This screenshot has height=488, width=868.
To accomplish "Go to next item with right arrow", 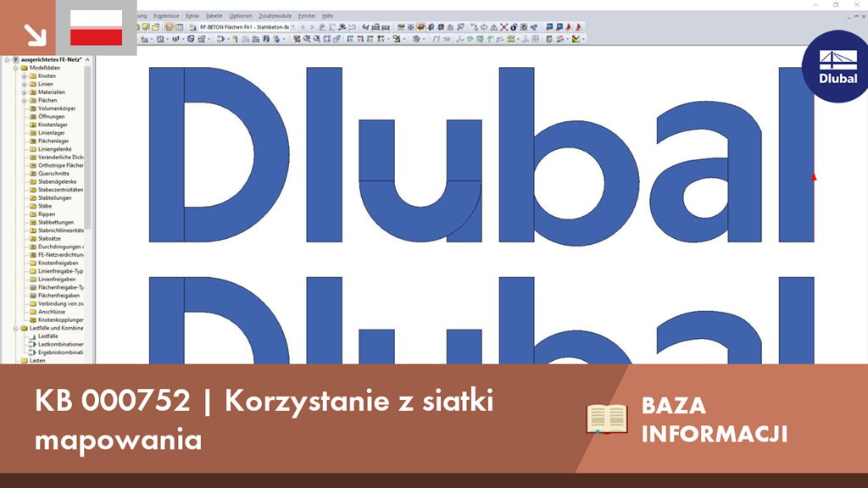I will pyautogui.click(x=312, y=27).
